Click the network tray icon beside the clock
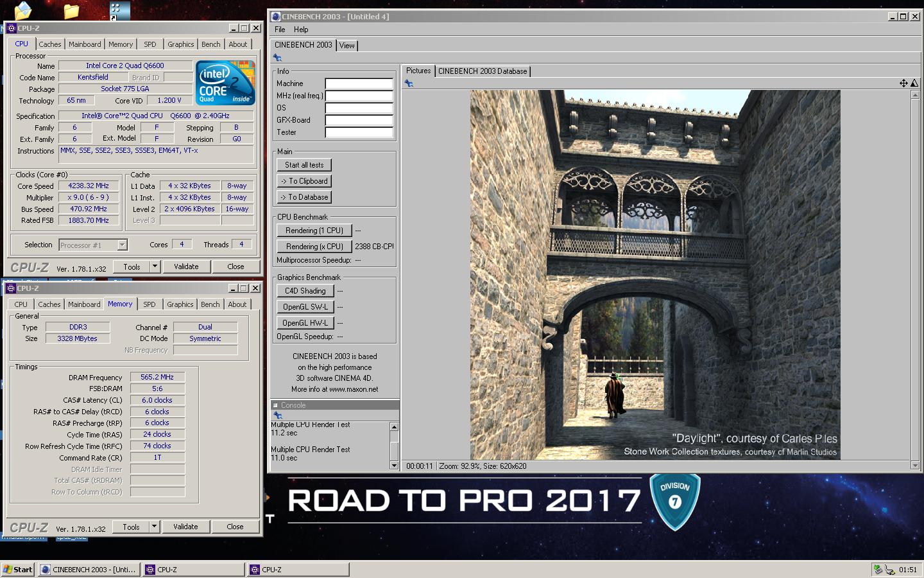 [890, 570]
